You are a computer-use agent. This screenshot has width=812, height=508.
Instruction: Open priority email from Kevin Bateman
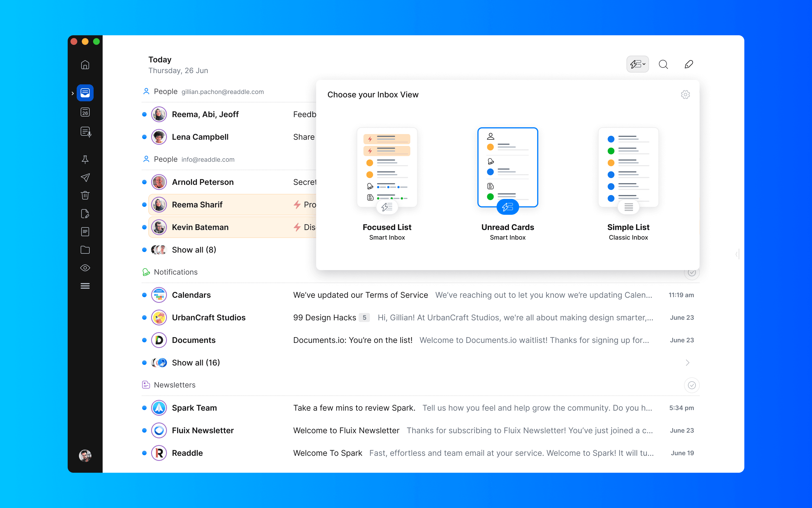[232, 227]
